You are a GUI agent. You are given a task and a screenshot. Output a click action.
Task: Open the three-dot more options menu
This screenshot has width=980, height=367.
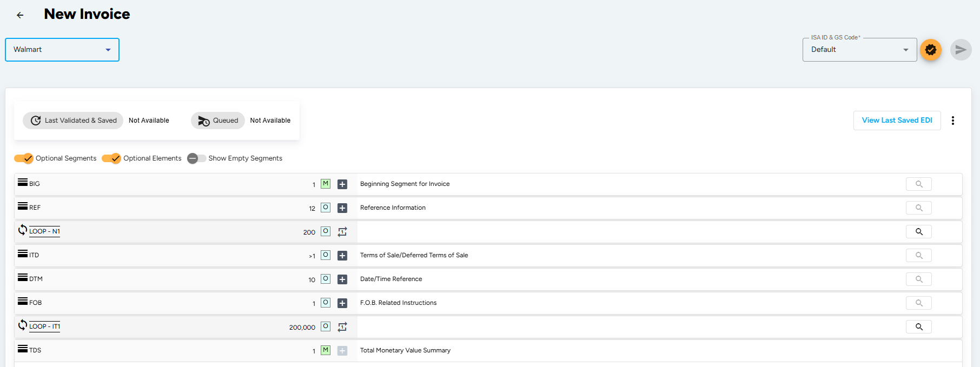(953, 121)
